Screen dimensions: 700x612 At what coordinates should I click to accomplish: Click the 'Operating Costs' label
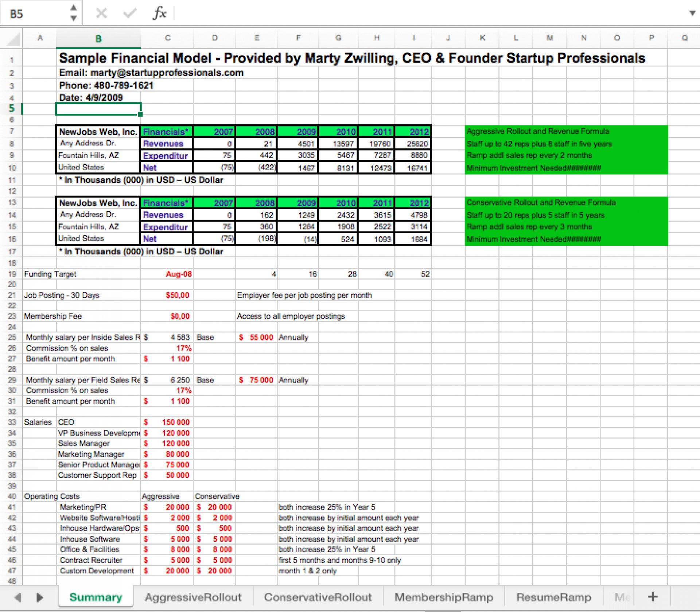click(52, 496)
